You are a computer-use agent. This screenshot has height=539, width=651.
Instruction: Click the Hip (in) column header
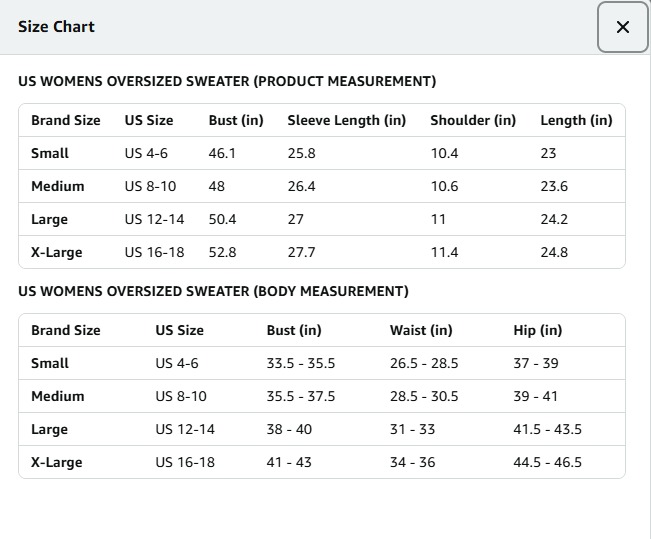[538, 330]
